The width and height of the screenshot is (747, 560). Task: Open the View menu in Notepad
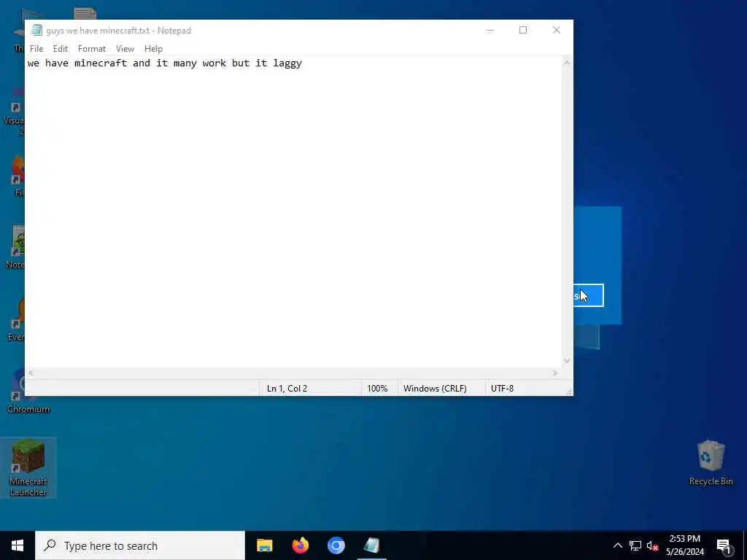pos(125,49)
